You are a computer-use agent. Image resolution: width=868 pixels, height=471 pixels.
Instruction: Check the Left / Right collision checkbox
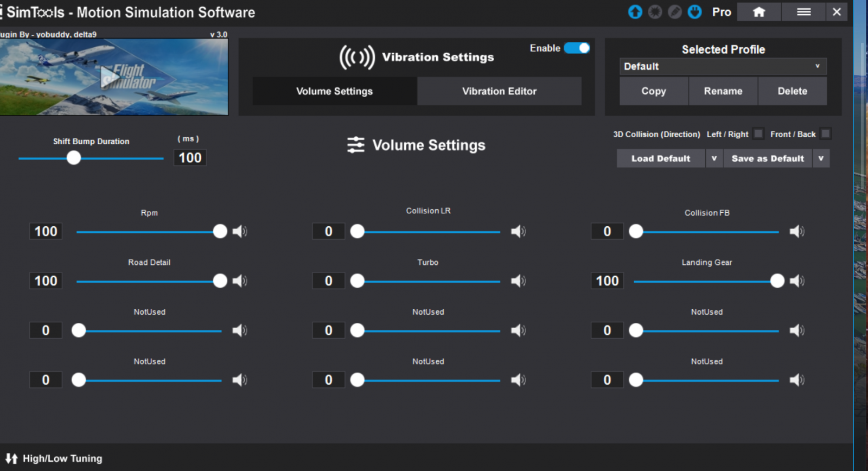(x=758, y=133)
